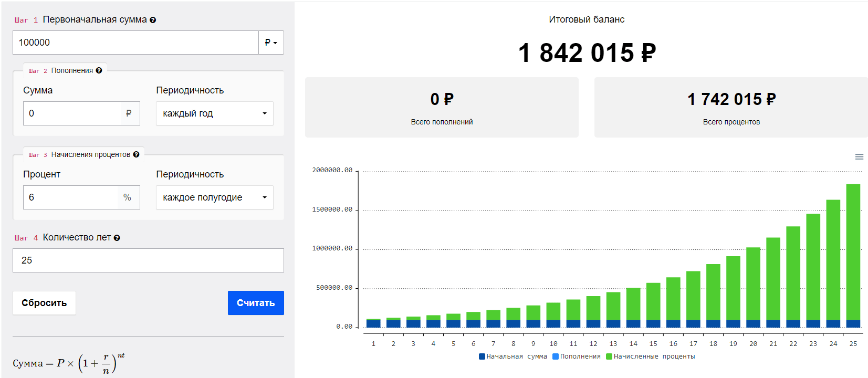Click the Всего процентов summary card
868x378 pixels.
pos(731,108)
